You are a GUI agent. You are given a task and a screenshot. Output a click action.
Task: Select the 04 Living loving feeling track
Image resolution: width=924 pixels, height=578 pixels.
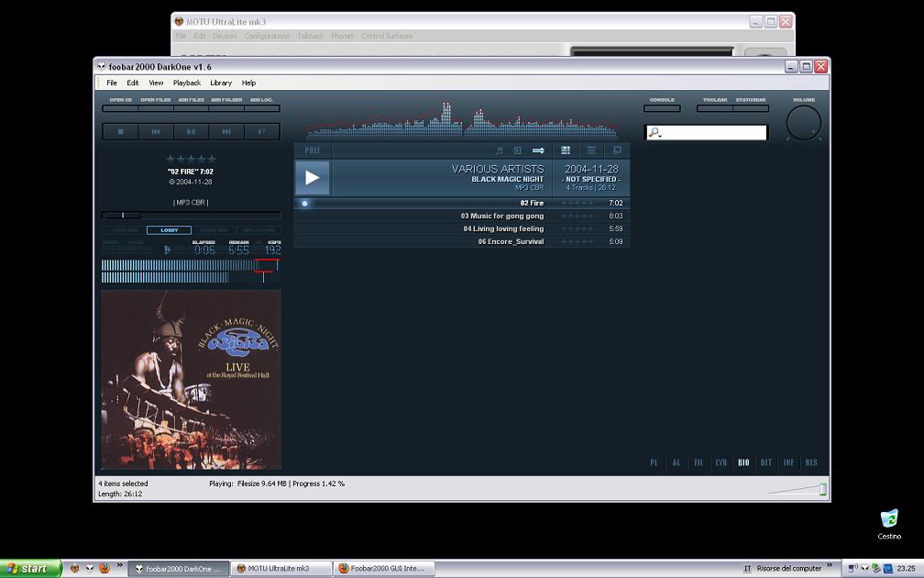[503, 228]
